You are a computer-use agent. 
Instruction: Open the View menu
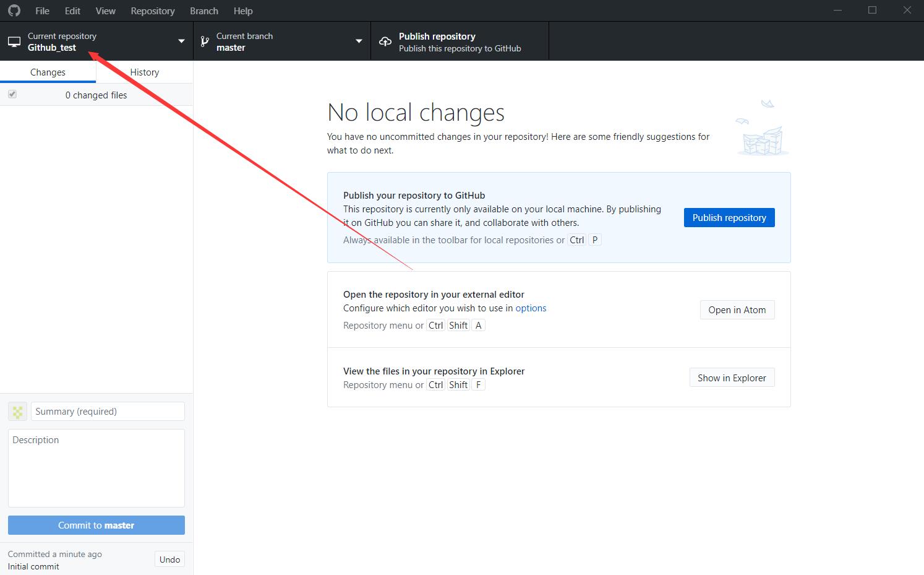[106, 11]
